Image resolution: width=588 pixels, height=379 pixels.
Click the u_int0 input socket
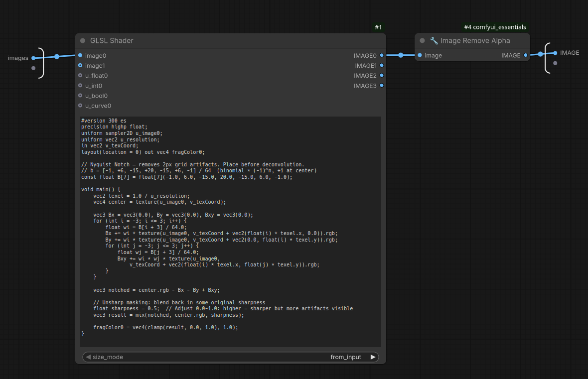80,86
